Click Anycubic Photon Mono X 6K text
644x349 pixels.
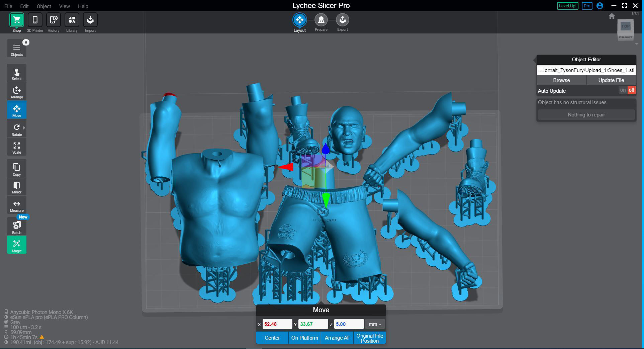[x=41, y=312]
